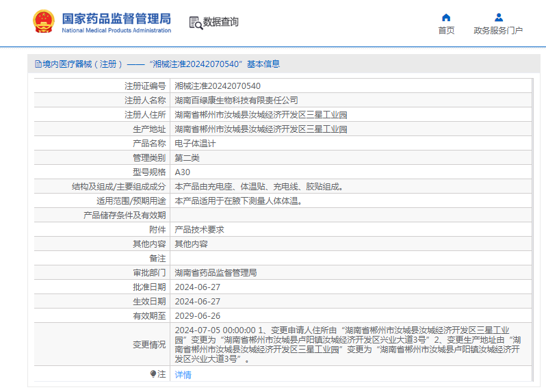Click the 结构及组成/主要组成成分 label
The image size is (546, 392).
pos(119,187)
